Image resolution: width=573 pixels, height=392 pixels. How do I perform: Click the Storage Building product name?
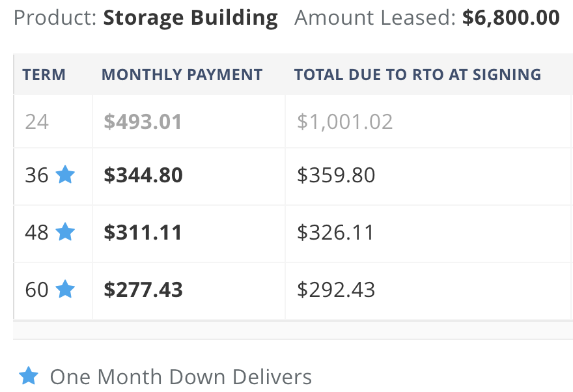point(190,18)
